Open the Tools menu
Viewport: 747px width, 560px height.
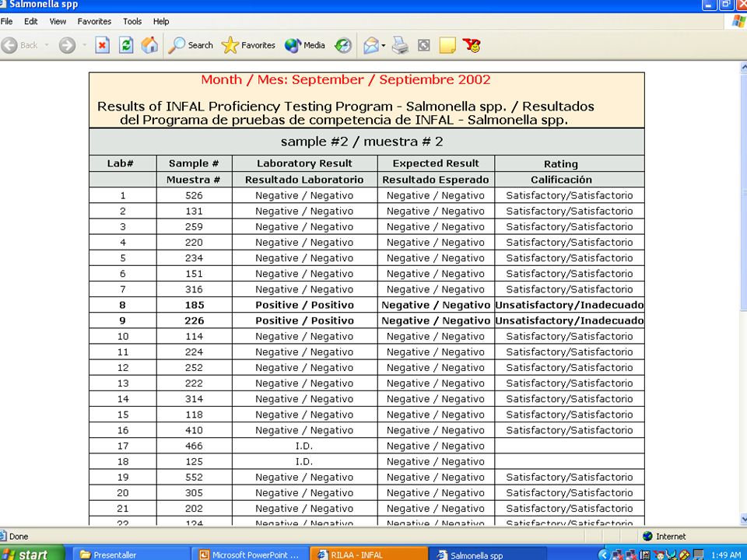132,22
